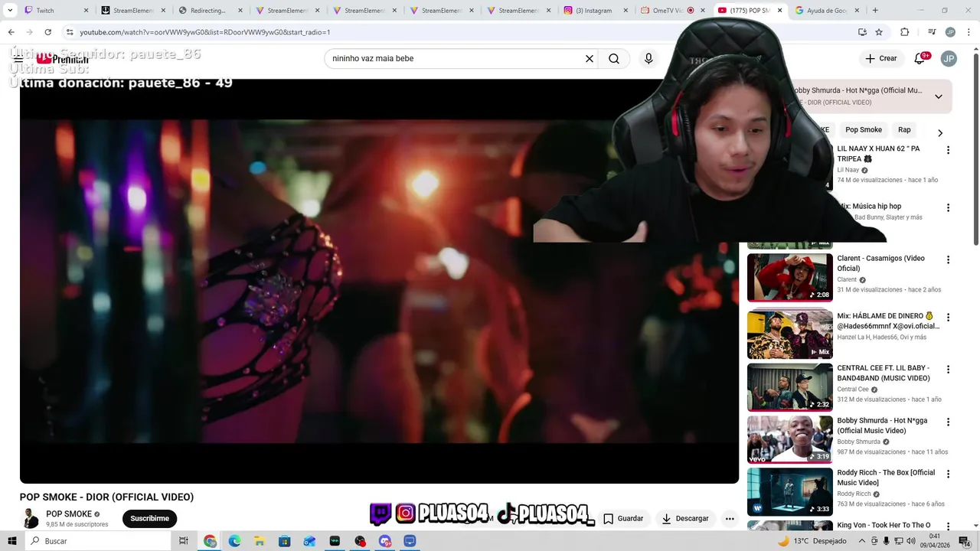Click the Bobby Shmurda Hot N*gga thumbnail
Screen dimensions: 980x551
789,439
